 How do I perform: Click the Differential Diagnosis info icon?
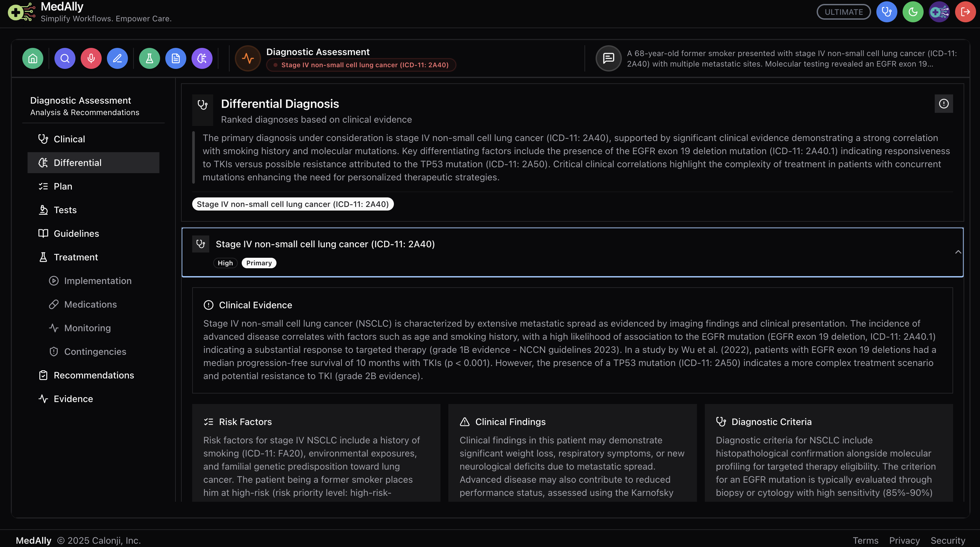[x=944, y=104]
